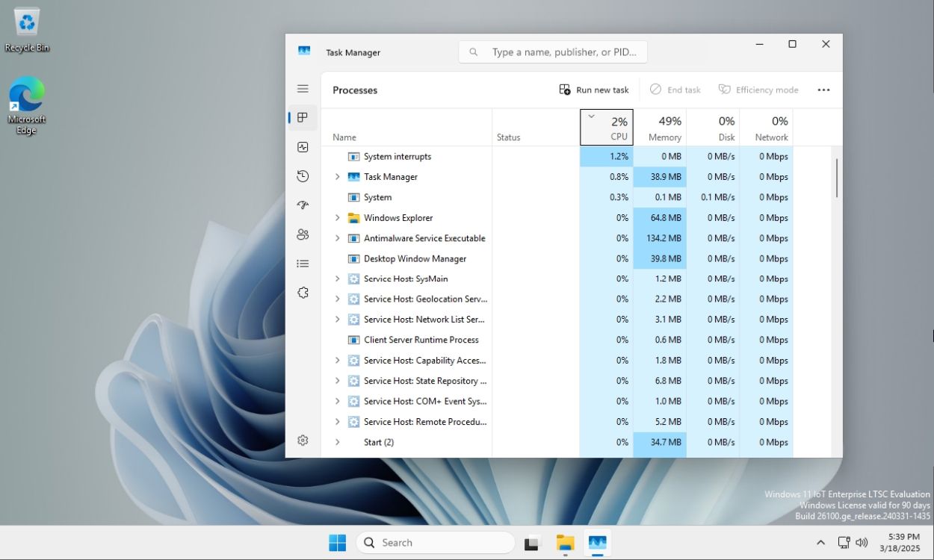Select the Services sidebar icon
Screen dimensions: 934x560
(303, 292)
